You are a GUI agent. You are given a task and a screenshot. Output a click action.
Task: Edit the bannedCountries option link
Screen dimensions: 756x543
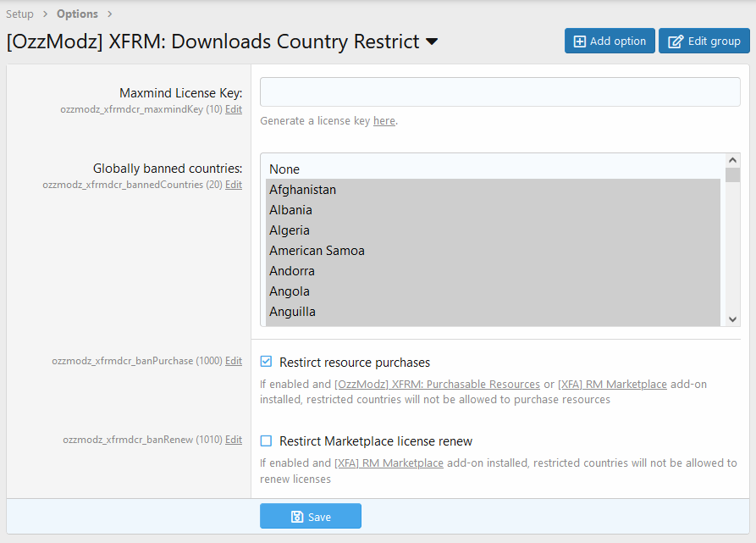234,185
